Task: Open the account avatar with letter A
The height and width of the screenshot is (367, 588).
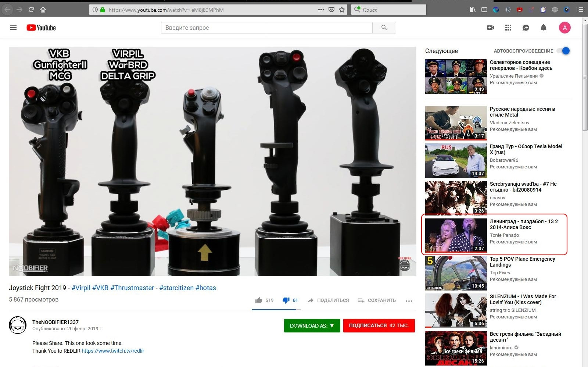Action: 565,28
